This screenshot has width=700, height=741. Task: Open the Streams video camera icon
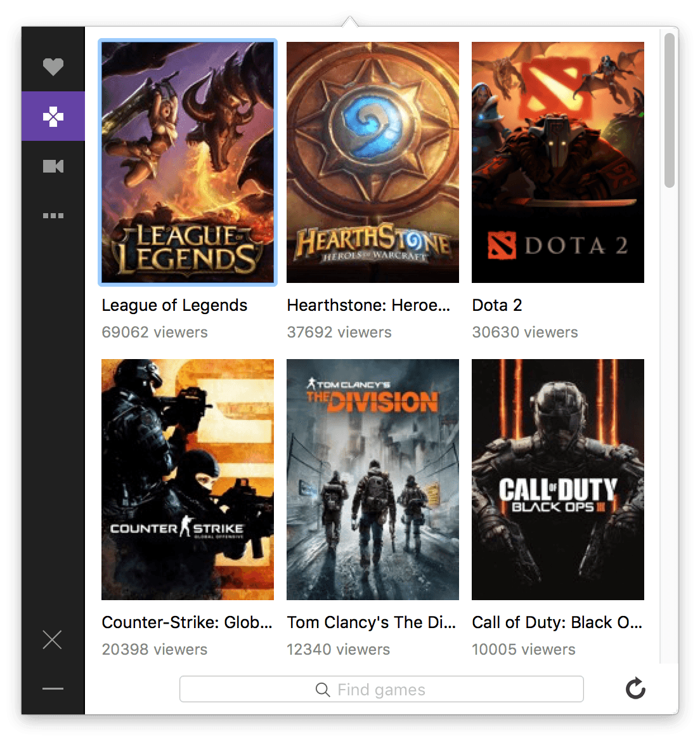[x=53, y=166]
